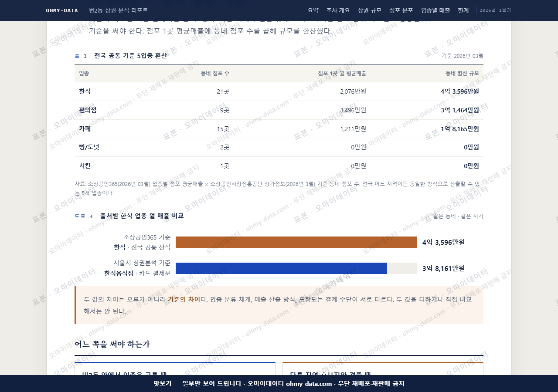Screen dimensions: 558x392
Task: Click the 1억 8,165만원 value
Action: pyautogui.click(x=460, y=128)
